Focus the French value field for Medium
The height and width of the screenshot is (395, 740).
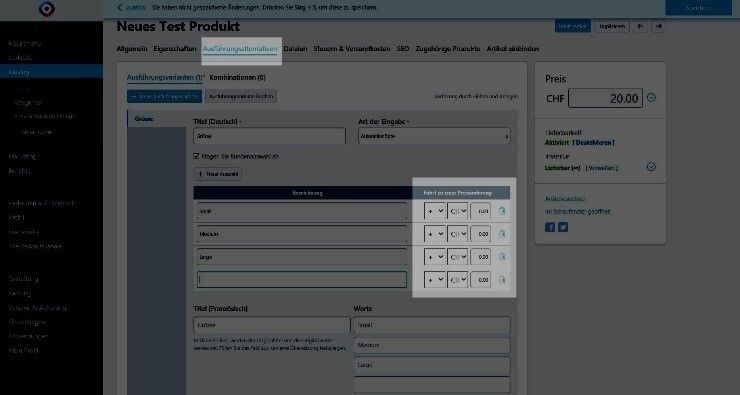[432, 345]
